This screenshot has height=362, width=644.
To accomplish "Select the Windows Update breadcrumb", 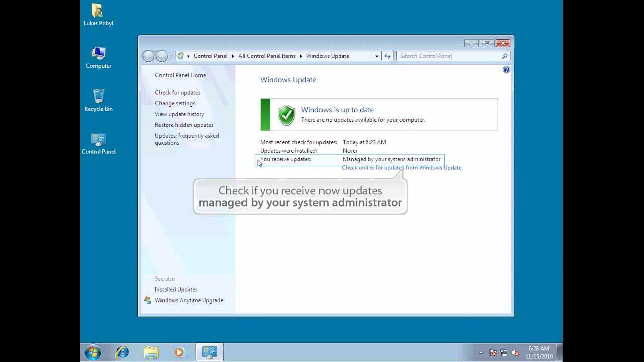I will pyautogui.click(x=328, y=56).
